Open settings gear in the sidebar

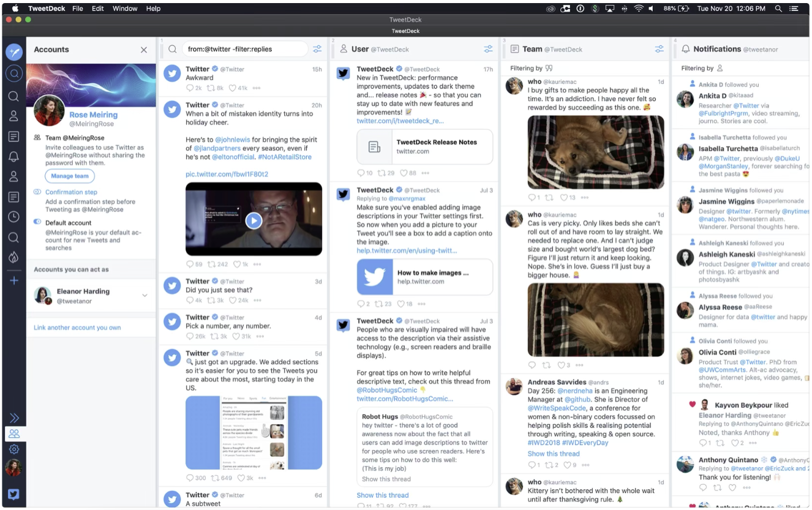coord(13,449)
